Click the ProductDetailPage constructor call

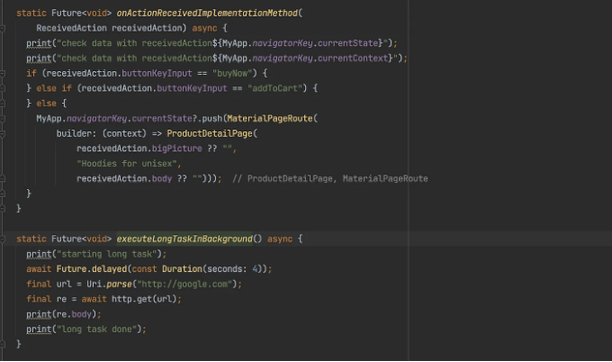(210, 134)
